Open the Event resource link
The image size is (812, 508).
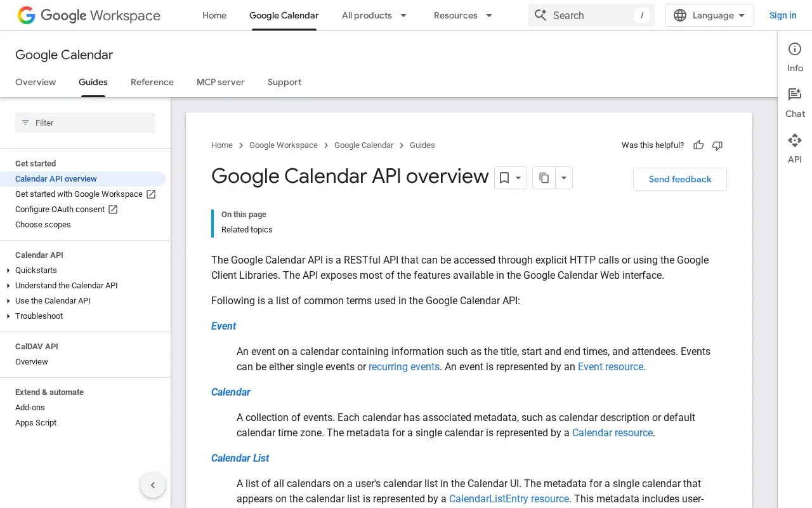coord(610,366)
